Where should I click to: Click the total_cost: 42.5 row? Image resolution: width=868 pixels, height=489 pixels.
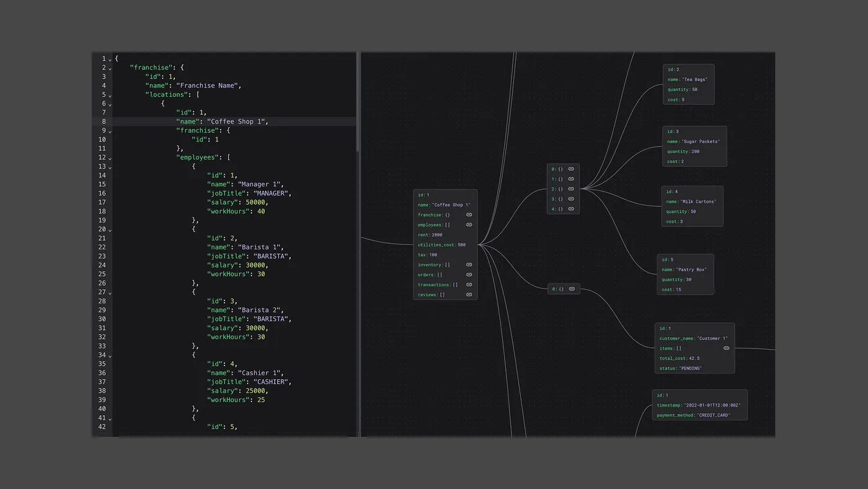tap(680, 358)
